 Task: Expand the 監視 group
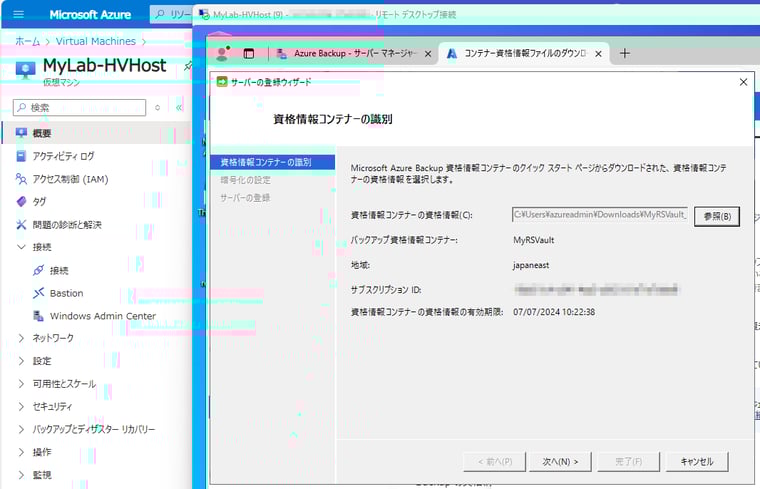click(x=21, y=475)
